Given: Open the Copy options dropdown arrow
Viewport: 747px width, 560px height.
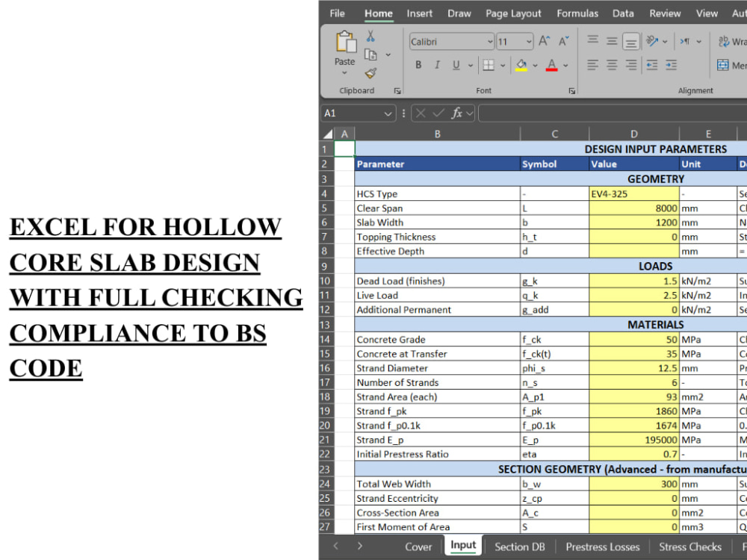Looking at the screenshot, I should click(x=388, y=55).
